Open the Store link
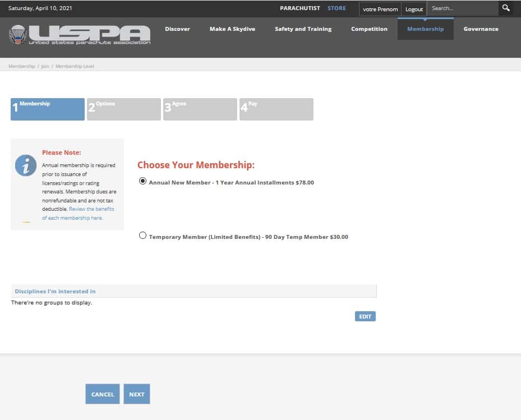This screenshot has height=420, width=521. pos(336,8)
